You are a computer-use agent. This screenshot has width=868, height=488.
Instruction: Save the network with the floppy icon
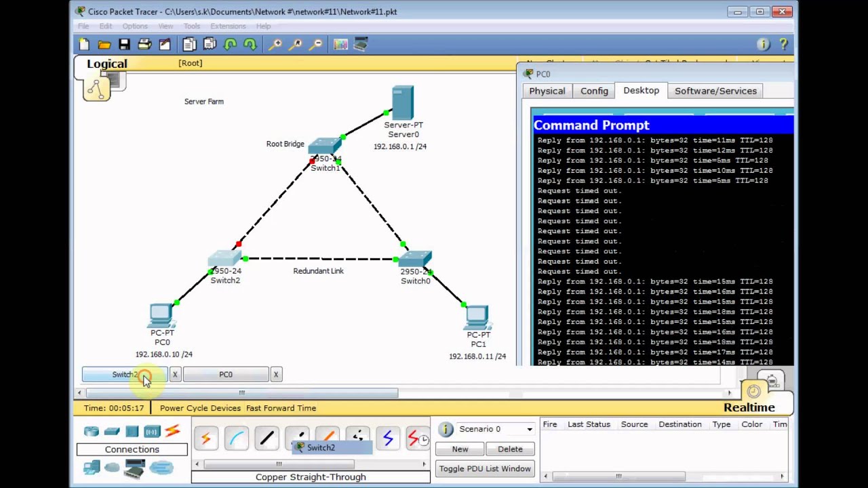click(x=124, y=45)
